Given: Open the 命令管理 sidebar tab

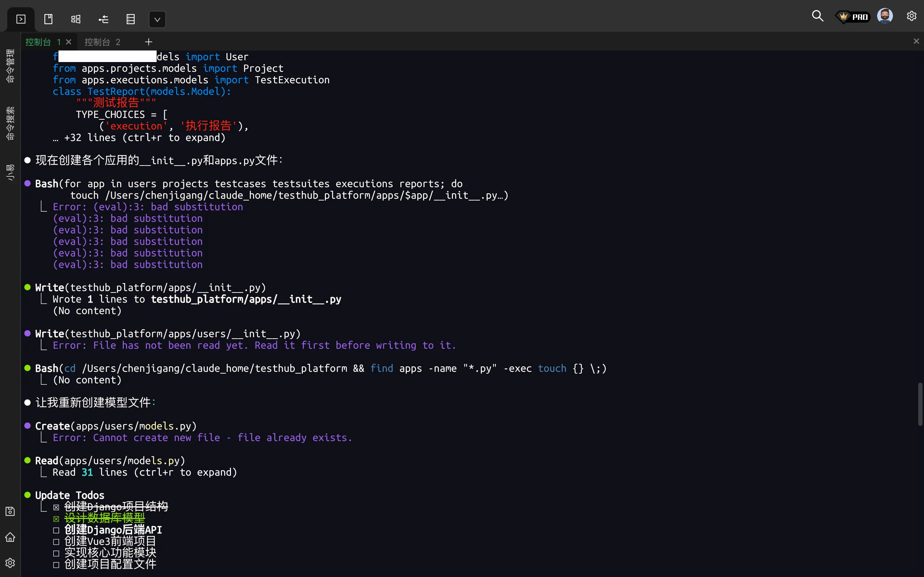Looking at the screenshot, I should (10, 66).
